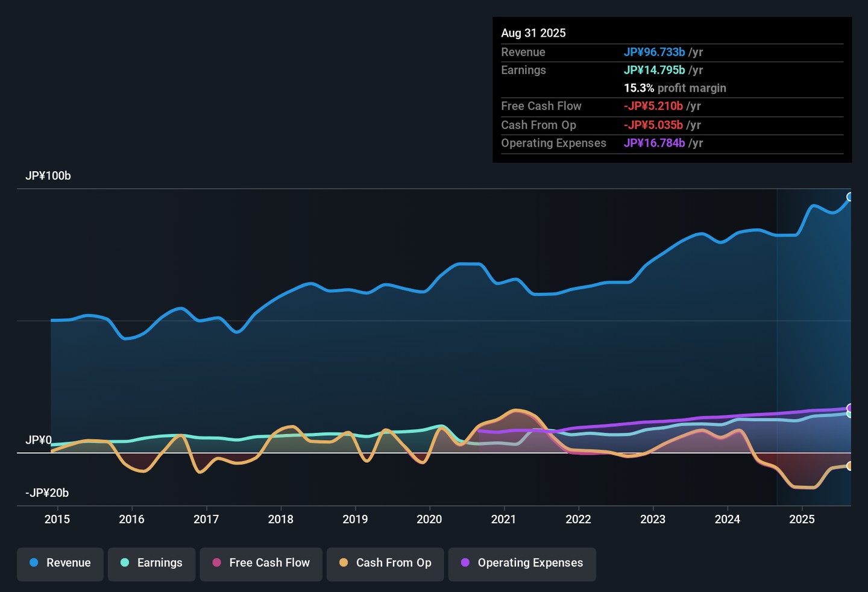Click the Aug 31 2025 tooltip date

click(533, 33)
